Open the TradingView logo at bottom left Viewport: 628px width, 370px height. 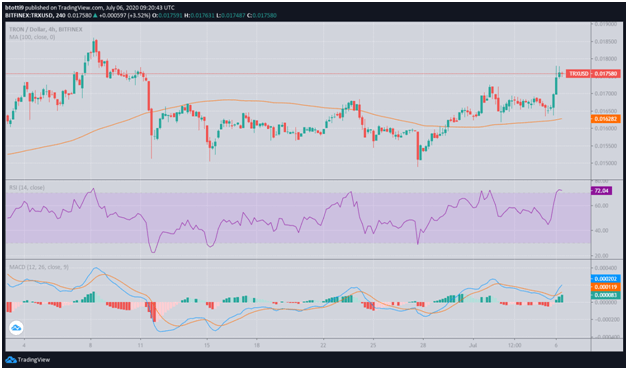(x=28, y=359)
